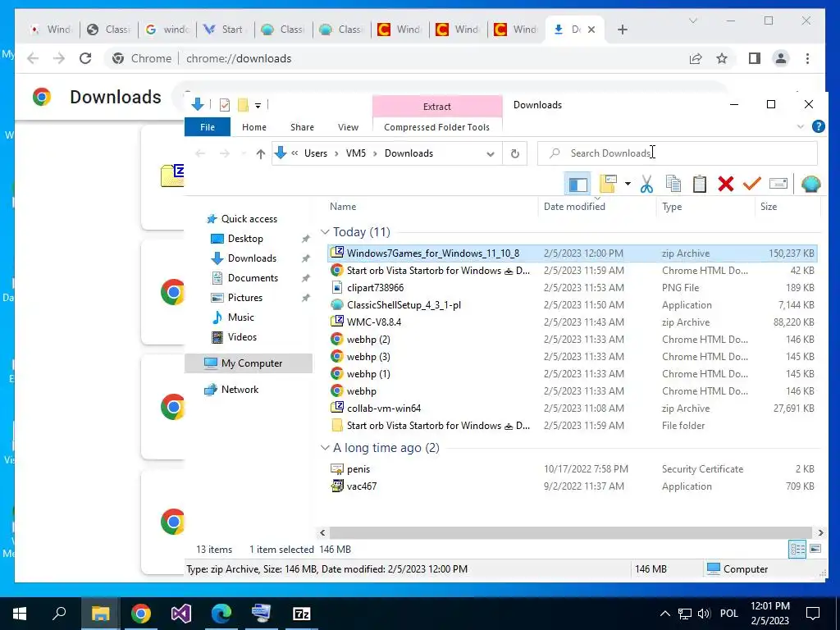Open Explorer help question mark icon

(818, 126)
